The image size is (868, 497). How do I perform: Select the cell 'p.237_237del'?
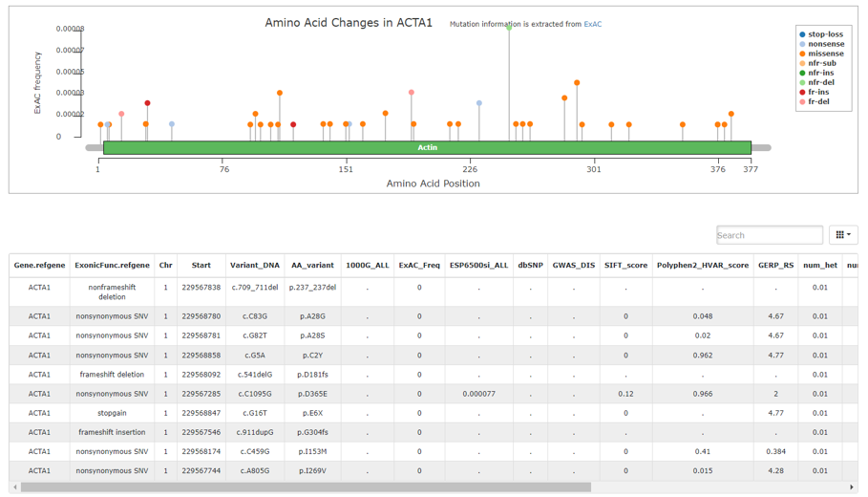tap(312, 287)
